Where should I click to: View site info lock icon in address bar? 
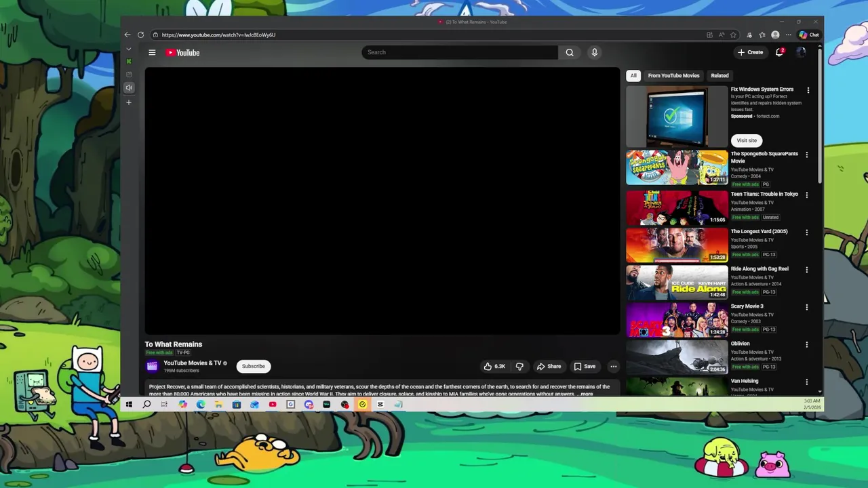tap(155, 35)
